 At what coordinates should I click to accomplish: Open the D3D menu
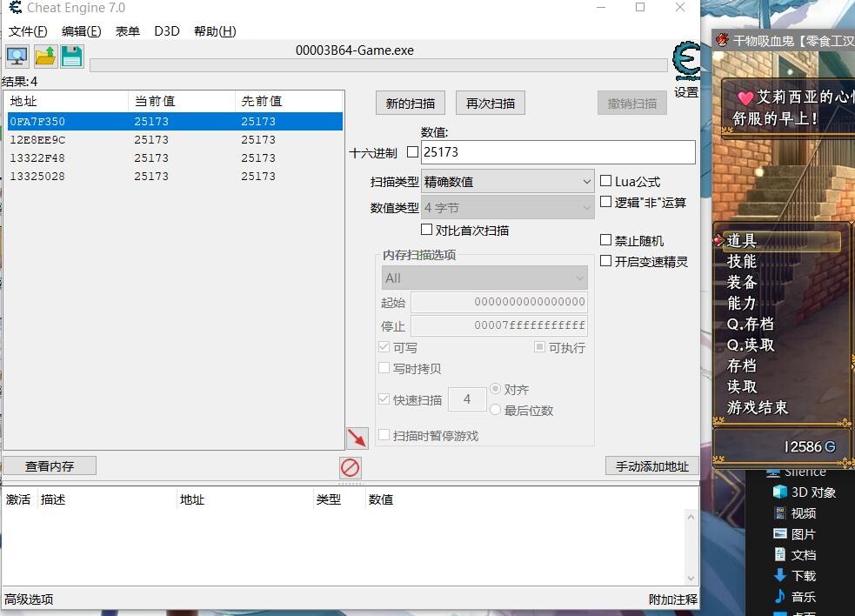tap(166, 31)
